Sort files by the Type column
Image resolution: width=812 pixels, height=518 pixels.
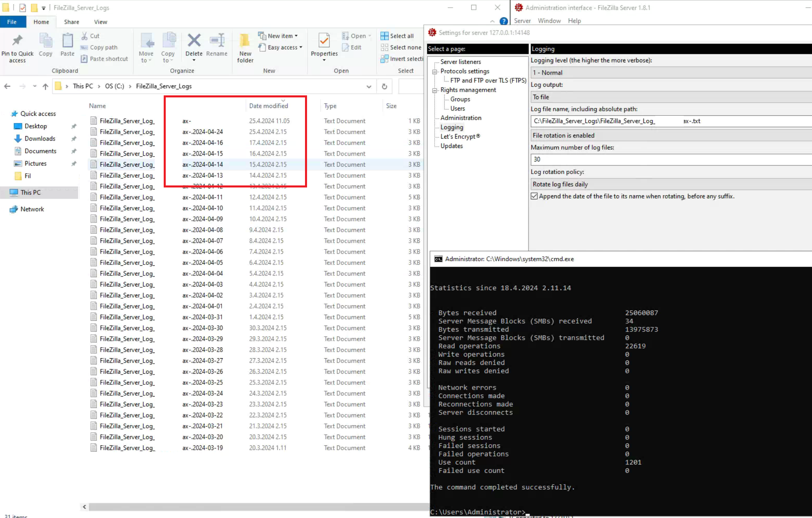pos(330,106)
